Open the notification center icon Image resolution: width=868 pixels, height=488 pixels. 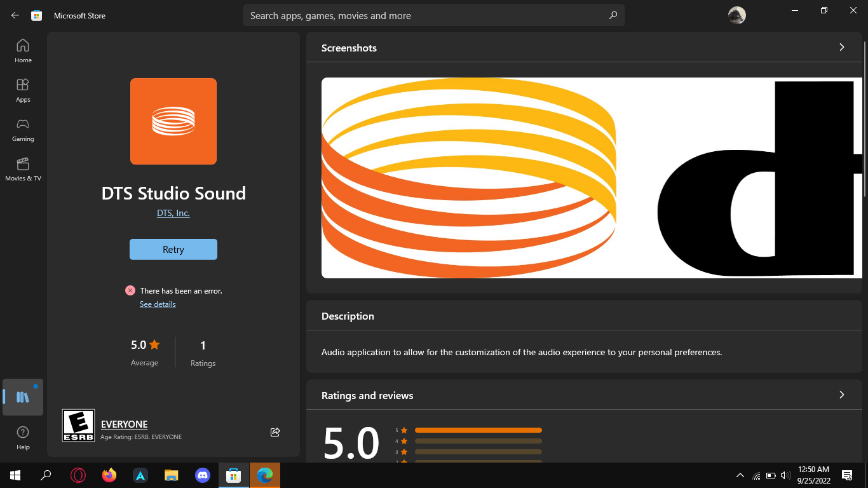pos(847,475)
